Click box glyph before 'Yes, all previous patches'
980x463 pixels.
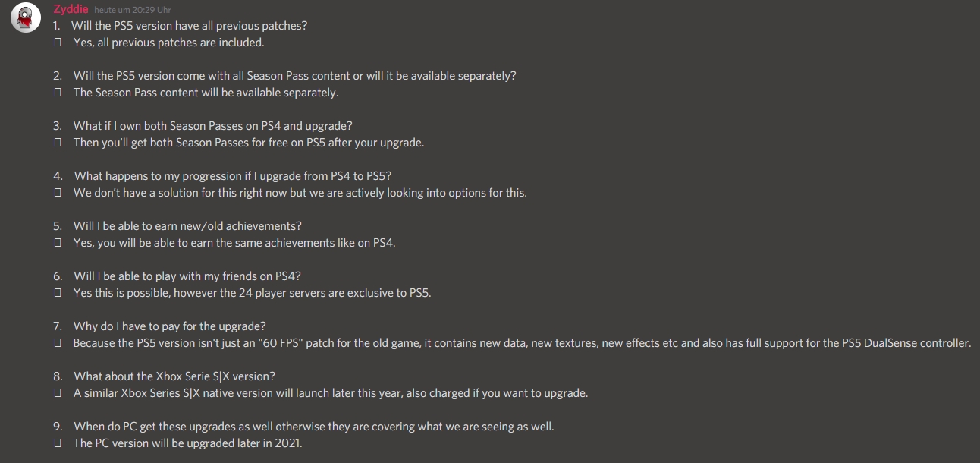click(x=58, y=43)
